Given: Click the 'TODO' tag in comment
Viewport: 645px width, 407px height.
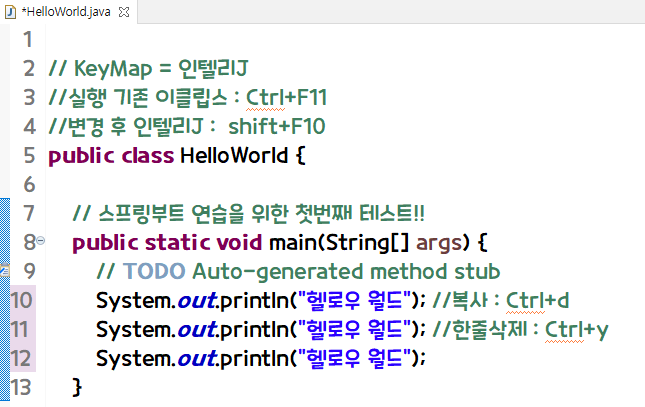Looking at the screenshot, I should [x=154, y=271].
